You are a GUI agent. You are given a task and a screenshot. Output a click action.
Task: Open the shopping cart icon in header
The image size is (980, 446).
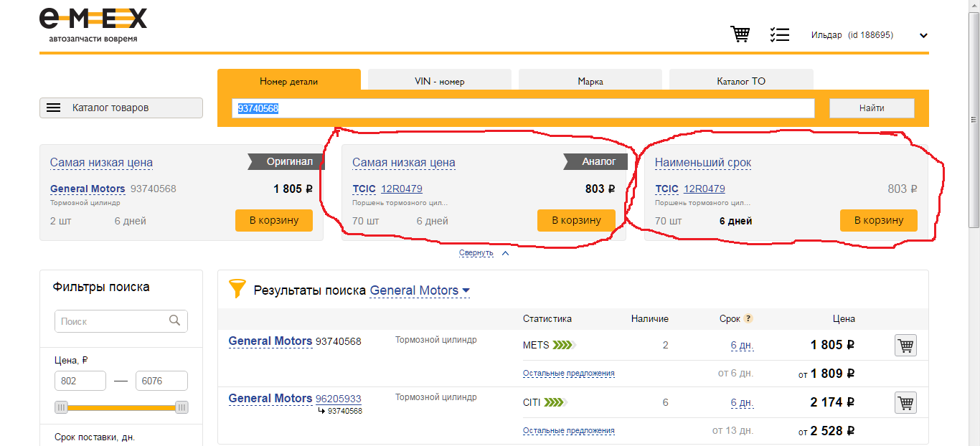click(x=740, y=34)
